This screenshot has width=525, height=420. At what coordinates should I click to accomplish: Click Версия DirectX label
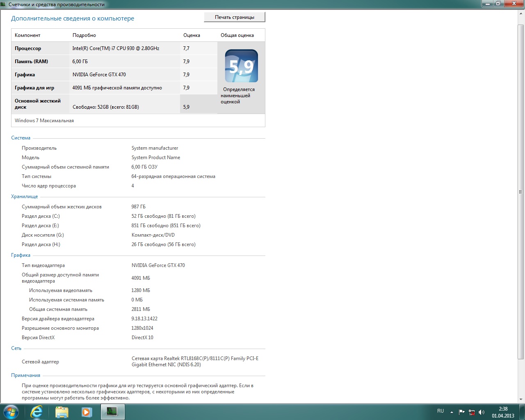click(38, 338)
